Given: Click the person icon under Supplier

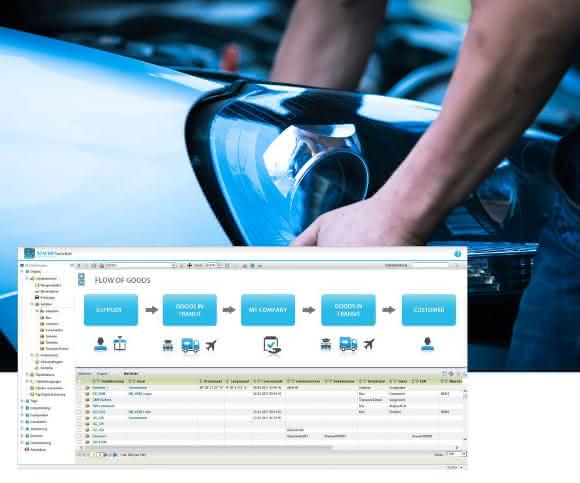Looking at the screenshot, I should (x=100, y=344).
